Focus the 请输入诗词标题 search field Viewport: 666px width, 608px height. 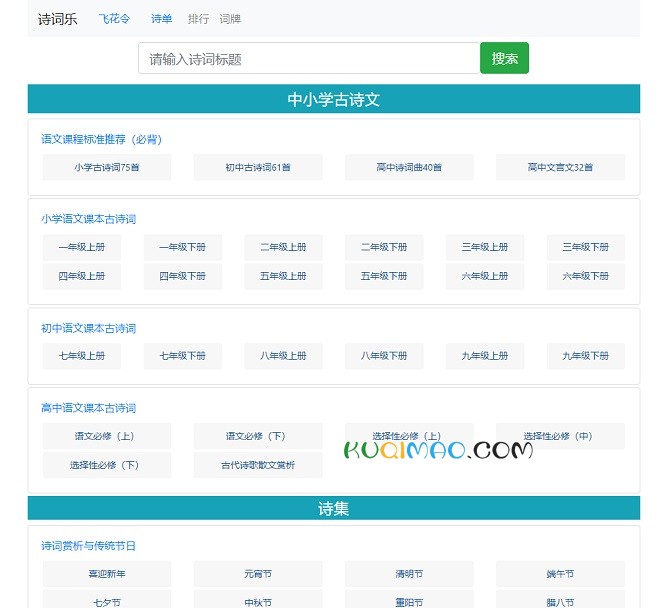(309, 58)
